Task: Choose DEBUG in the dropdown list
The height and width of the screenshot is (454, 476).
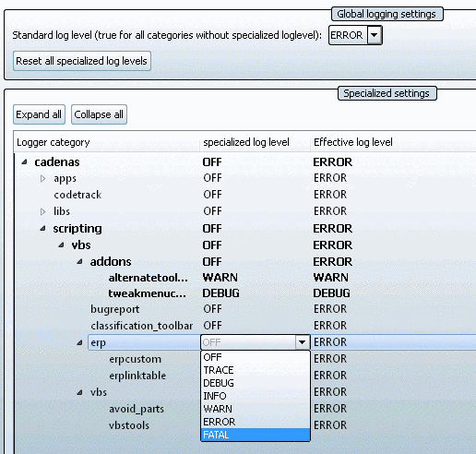Action: coord(256,383)
